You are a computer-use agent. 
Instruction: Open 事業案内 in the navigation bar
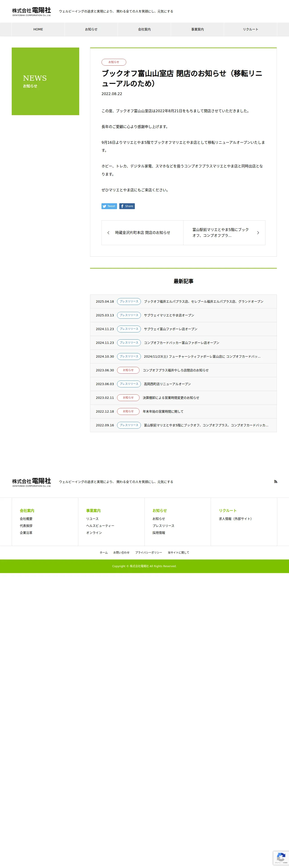point(197,29)
